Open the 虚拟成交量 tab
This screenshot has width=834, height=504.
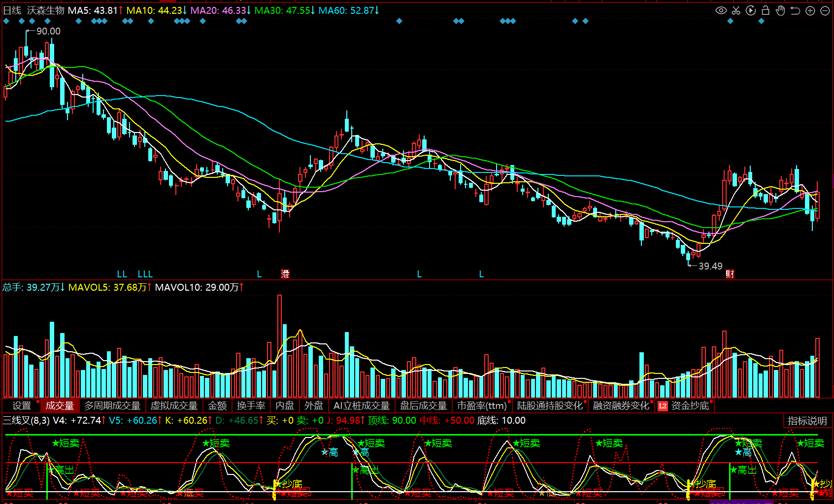(x=174, y=405)
